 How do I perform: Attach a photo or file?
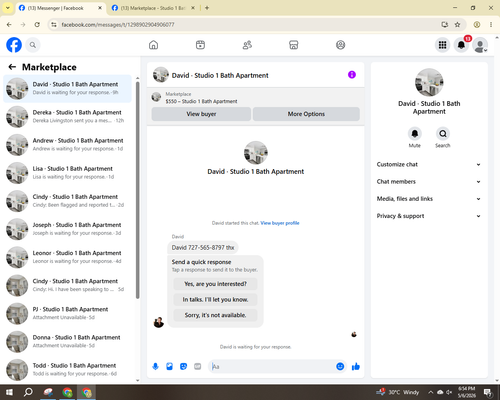click(x=169, y=367)
